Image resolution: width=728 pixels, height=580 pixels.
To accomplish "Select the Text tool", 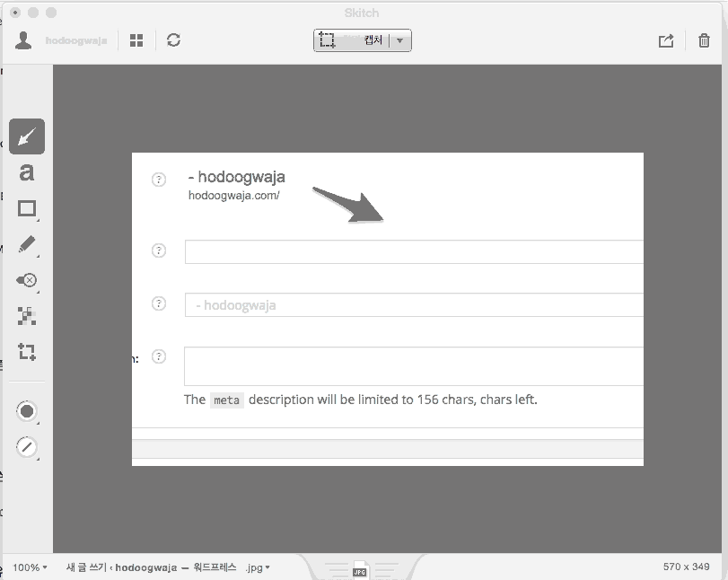I will tap(27, 172).
